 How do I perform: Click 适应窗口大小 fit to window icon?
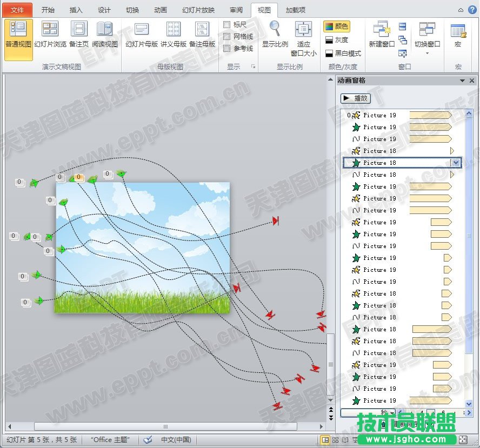303,29
